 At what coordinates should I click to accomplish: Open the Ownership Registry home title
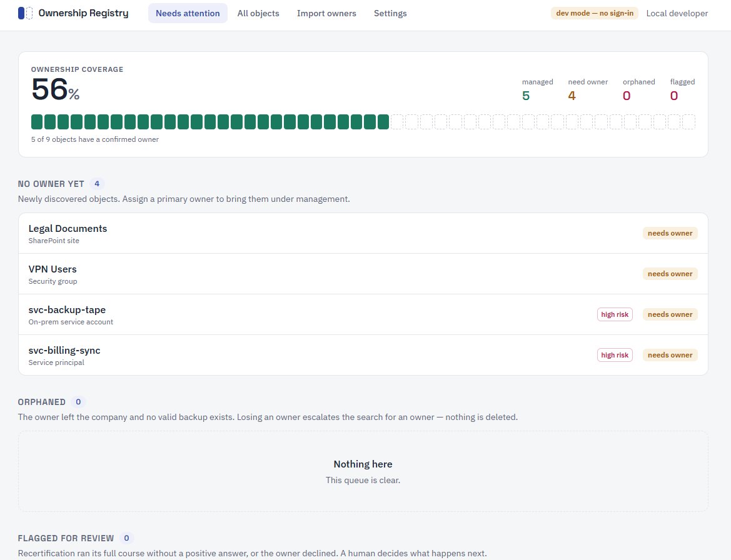point(83,13)
